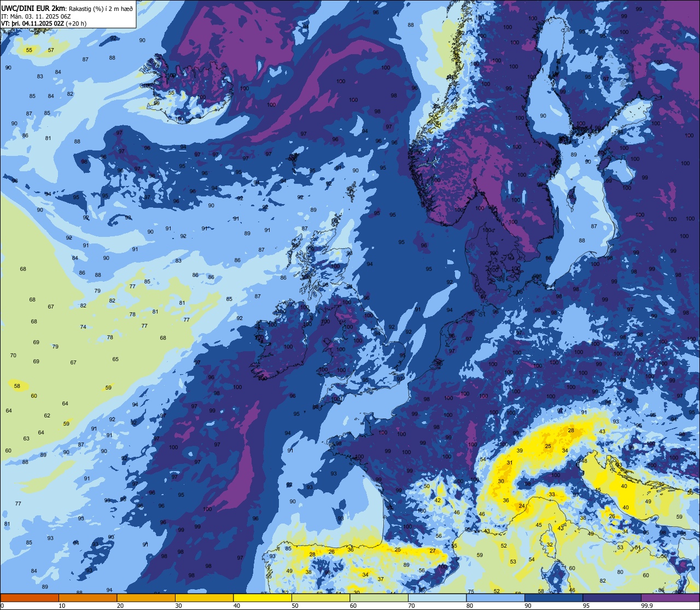
Task: Click the 'Rakastig (%) í 2 m hæð' parameter label
Action: (x=100, y=9)
